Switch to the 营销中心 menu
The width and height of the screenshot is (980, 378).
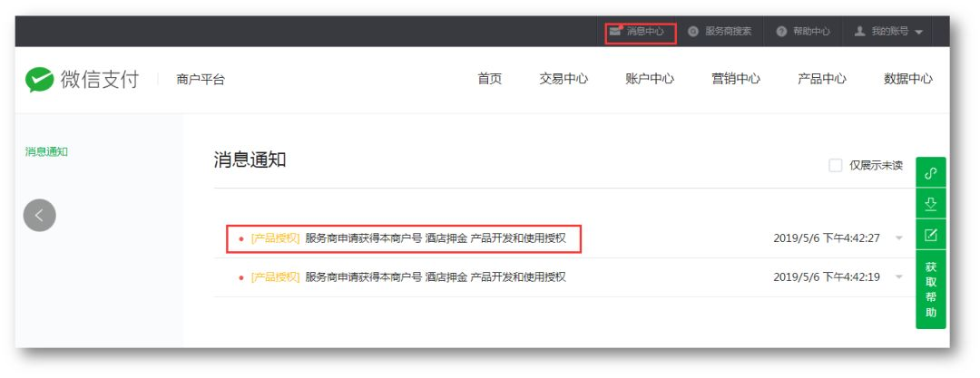pyautogui.click(x=735, y=80)
